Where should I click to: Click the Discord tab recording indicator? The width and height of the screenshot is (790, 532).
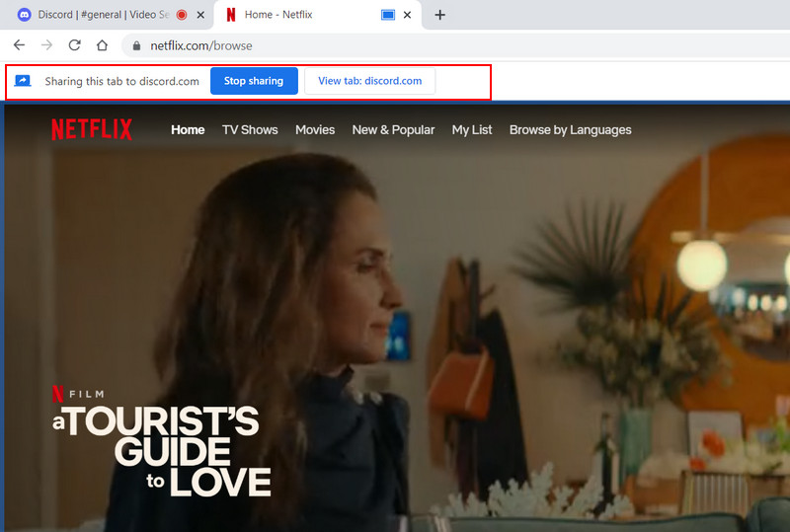coord(182,15)
